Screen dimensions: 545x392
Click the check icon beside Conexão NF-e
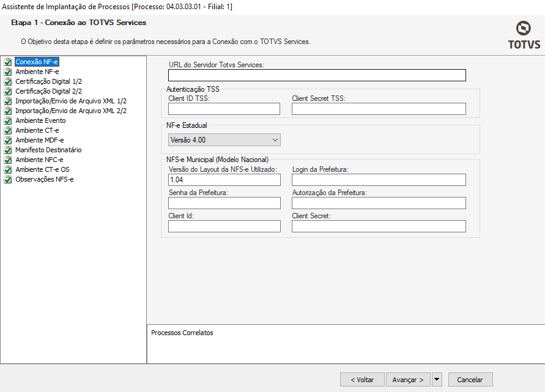point(8,62)
